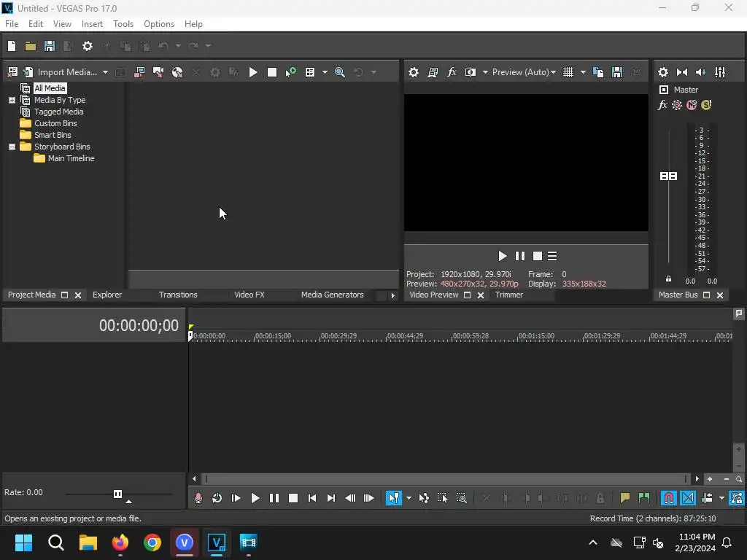Click the Record microphone button in the transport
747x560 pixels.
[x=198, y=498]
